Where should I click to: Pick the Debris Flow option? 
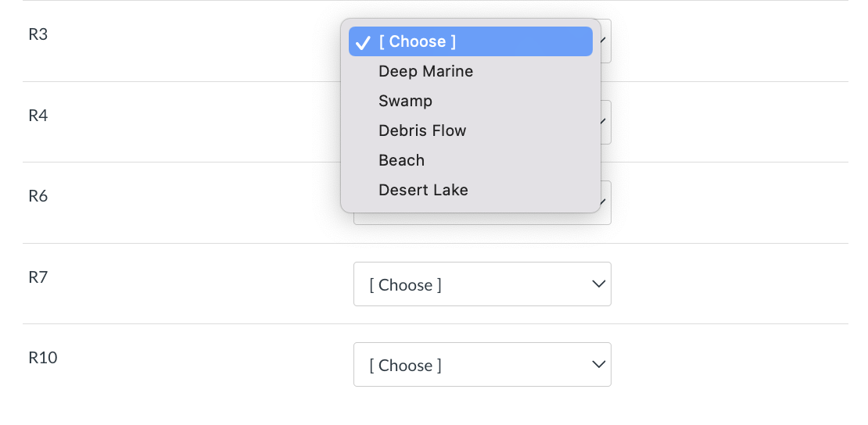pyautogui.click(x=422, y=130)
